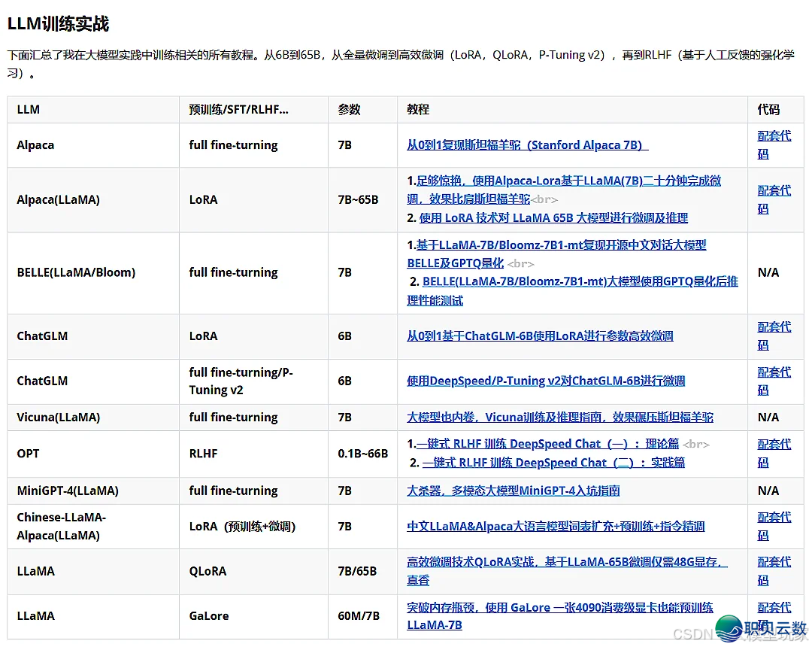Image resolution: width=812 pixels, height=647 pixels.
Task: Open the ChatGLM-6B LoRA 参数高效微调 tutorial
Action: pos(541,336)
